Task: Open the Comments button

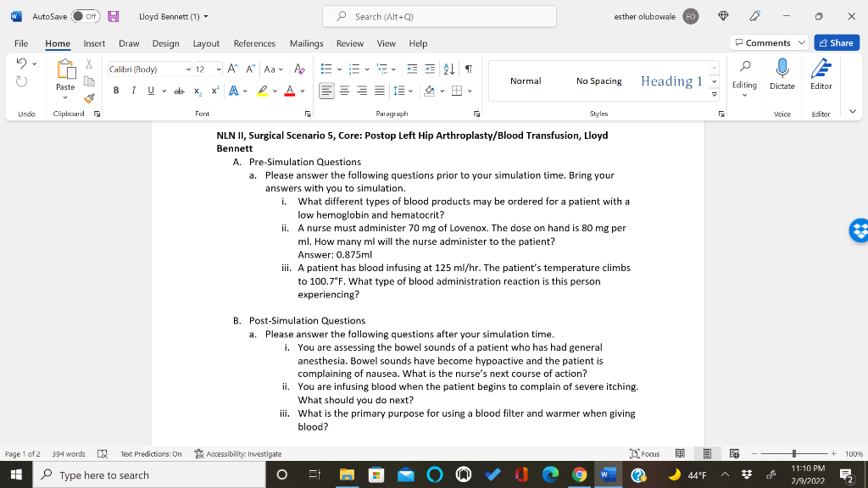Action: click(768, 42)
